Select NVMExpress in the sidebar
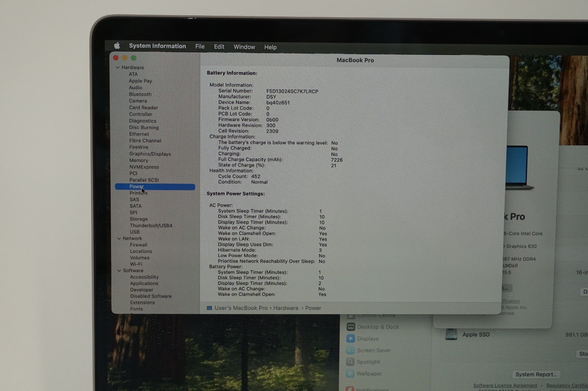This screenshot has width=588, height=391. tap(144, 167)
